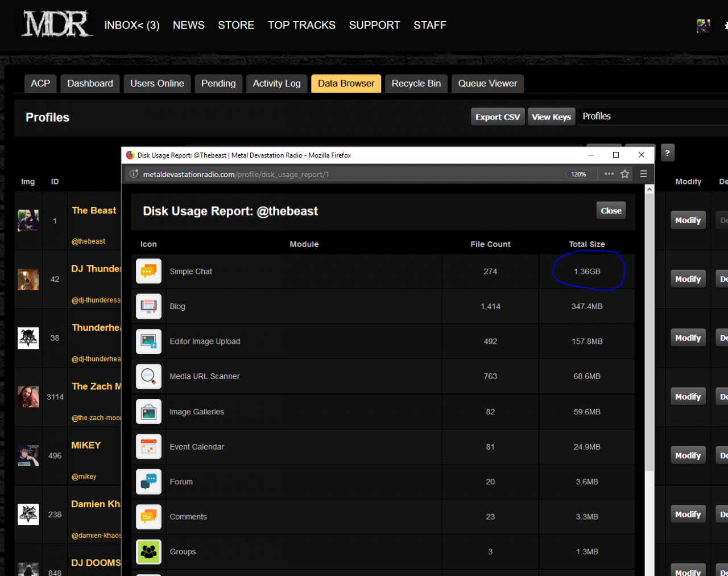Go to NEWS in the top navigation
Screen dimensions: 728x576
(189, 25)
